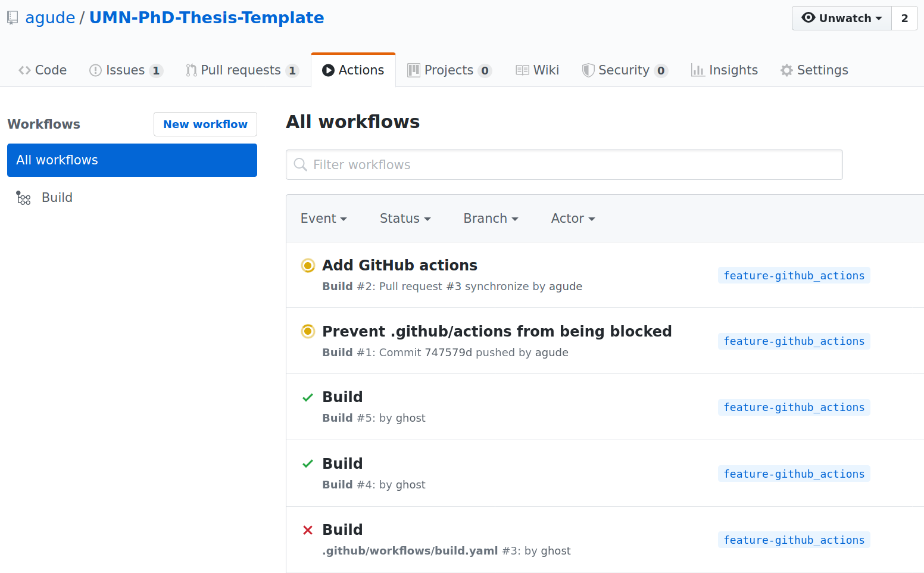
Task: Open the Code tab
Action: tap(42, 70)
